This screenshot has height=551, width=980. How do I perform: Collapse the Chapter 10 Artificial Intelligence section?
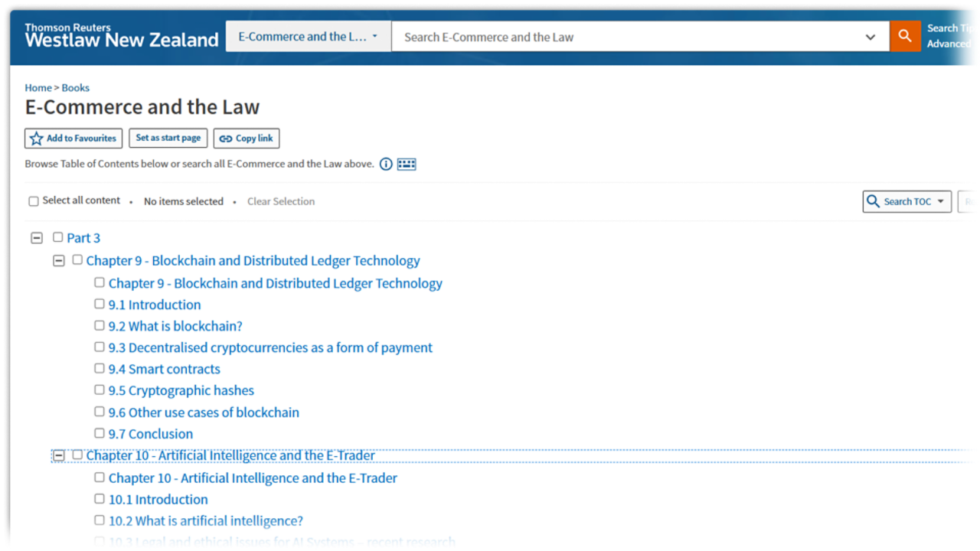point(58,455)
